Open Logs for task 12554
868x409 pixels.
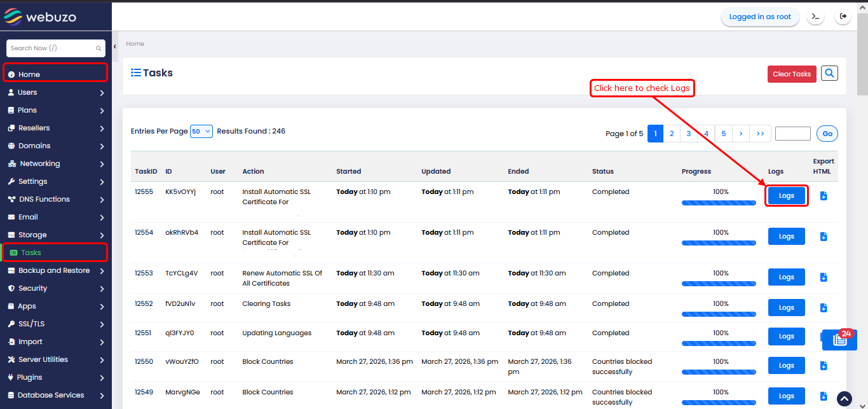(x=786, y=237)
